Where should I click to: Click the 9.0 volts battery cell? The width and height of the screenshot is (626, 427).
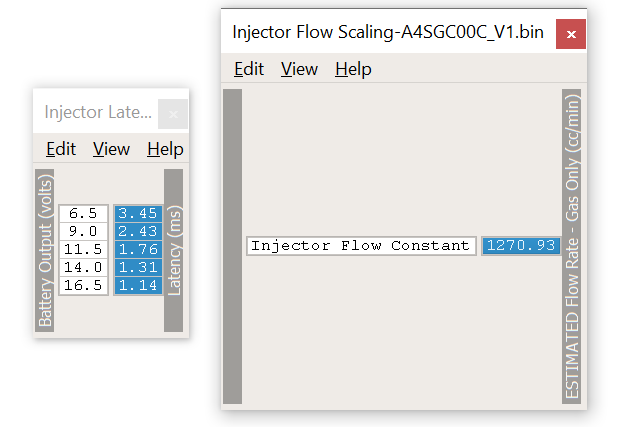coord(84,232)
